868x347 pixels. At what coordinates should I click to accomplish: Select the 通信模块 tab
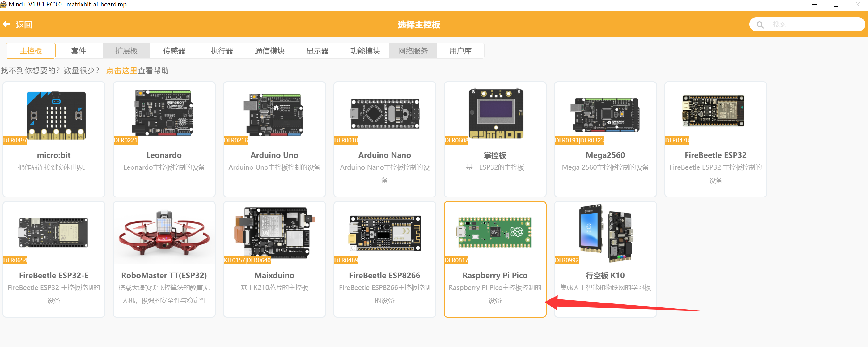(269, 51)
